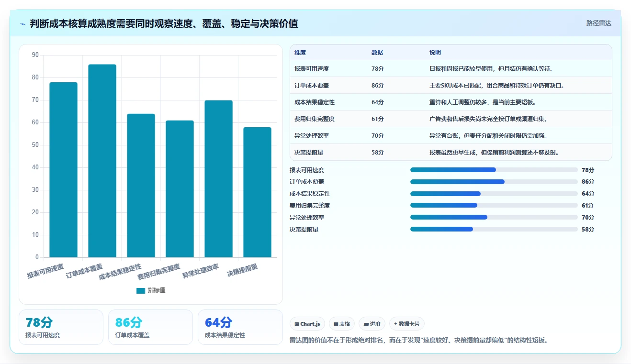Click description 主要SKU成本已匹配
The image size is (631, 364).
[497, 86]
